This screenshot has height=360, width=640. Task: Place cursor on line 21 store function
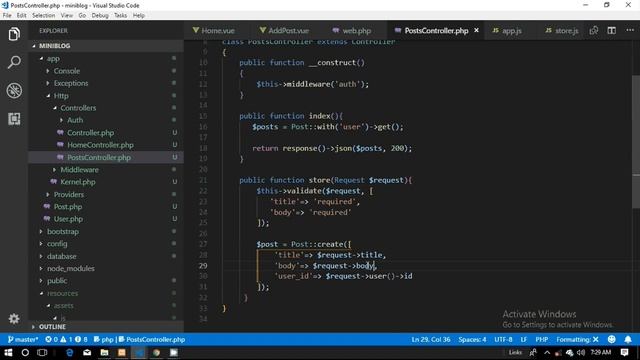(x=325, y=180)
